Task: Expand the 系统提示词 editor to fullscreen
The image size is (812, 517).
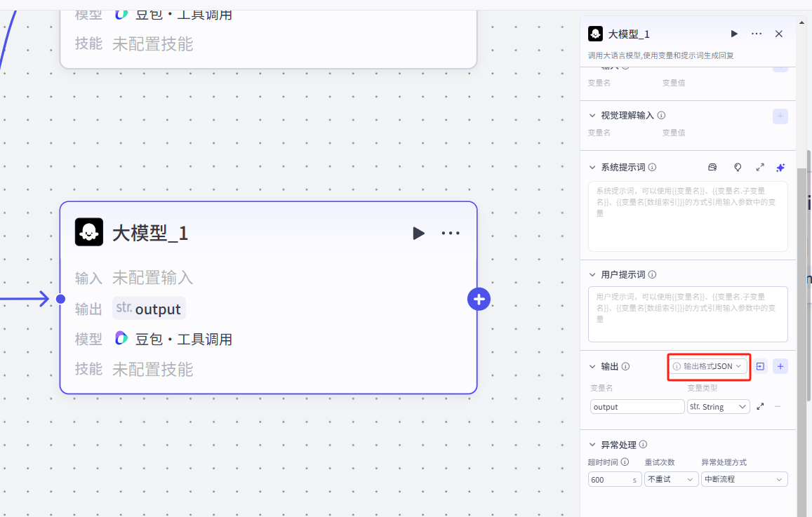Action: [x=759, y=168]
